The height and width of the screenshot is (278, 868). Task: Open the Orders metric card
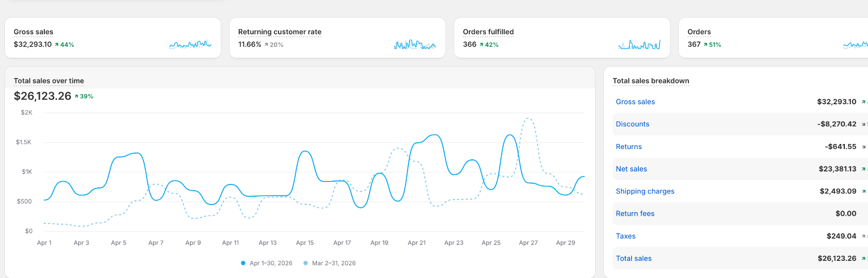tap(773, 38)
